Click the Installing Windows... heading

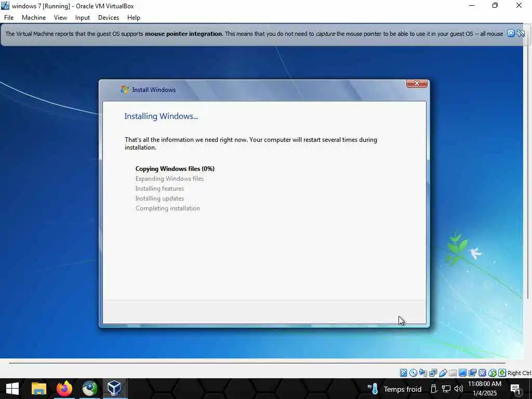161,116
